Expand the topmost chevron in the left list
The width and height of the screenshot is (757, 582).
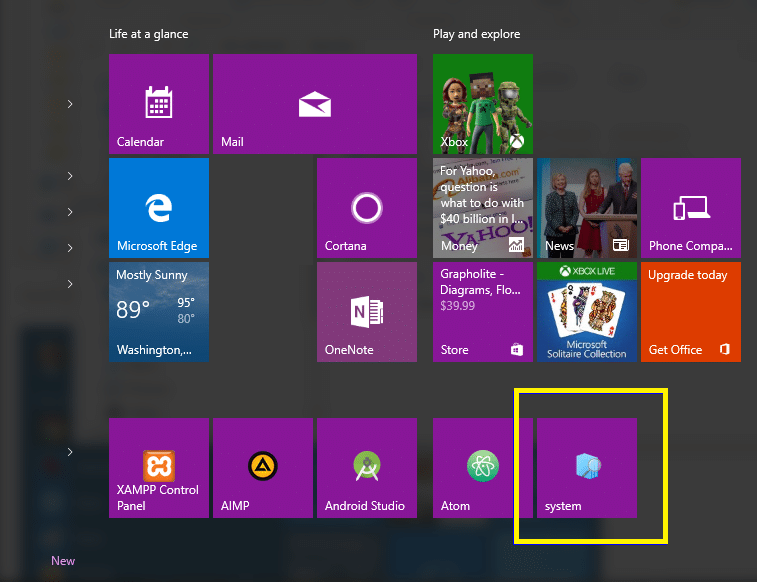[x=70, y=104]
